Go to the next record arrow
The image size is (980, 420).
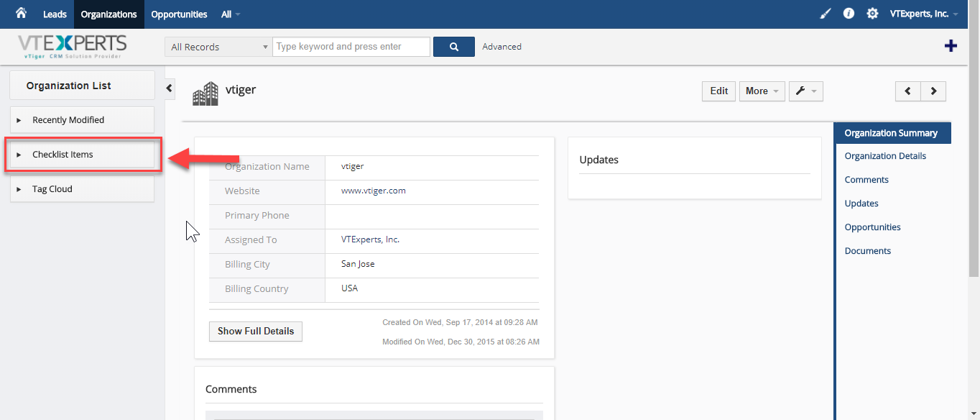[933, 91]
